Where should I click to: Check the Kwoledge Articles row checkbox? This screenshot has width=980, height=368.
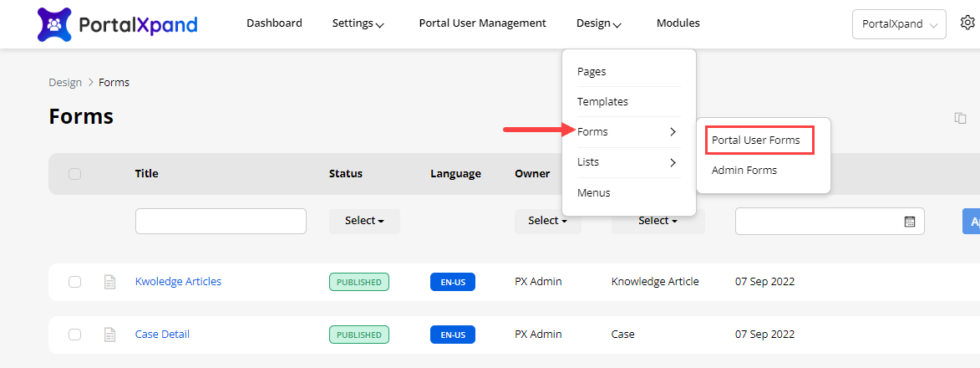[75, 282]
